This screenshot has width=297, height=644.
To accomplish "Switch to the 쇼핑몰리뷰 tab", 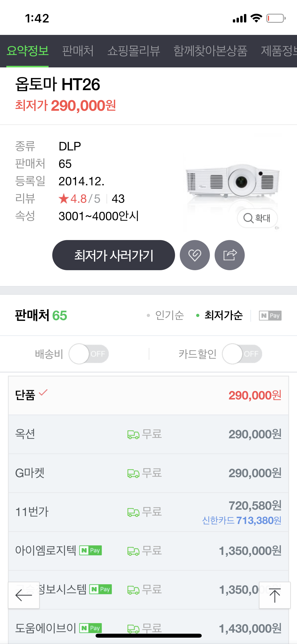I will 134,51.
